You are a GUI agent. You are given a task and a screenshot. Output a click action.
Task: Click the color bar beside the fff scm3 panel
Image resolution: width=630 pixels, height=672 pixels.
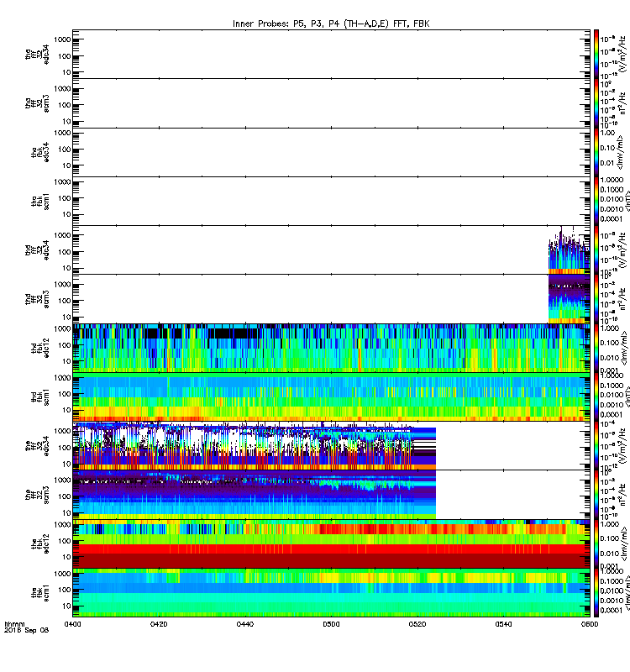(x=596, y=495)
